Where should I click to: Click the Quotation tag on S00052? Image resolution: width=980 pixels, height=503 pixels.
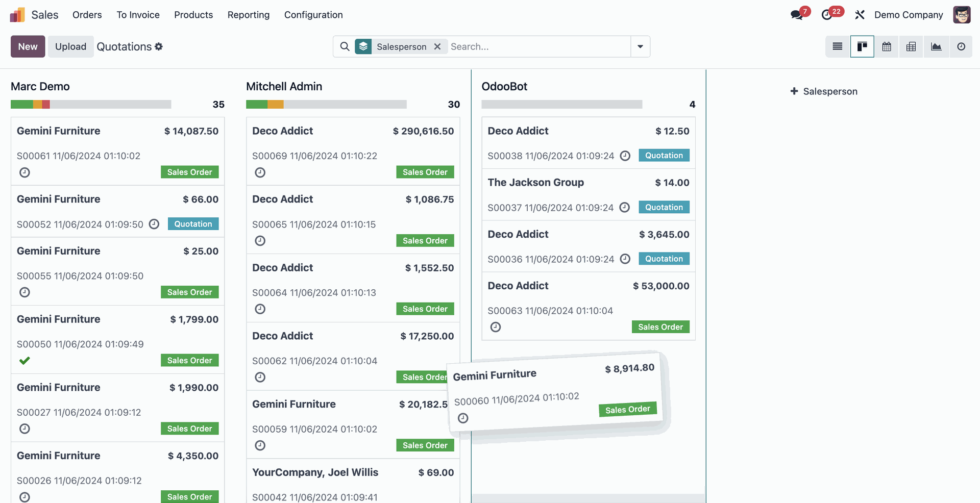[x=193, y=224]
